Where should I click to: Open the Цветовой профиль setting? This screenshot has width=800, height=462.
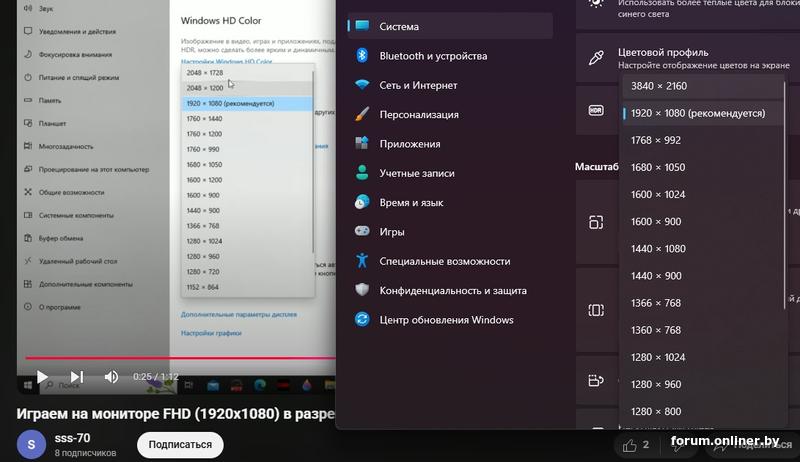pyautogui.click(x=688, y=58)
